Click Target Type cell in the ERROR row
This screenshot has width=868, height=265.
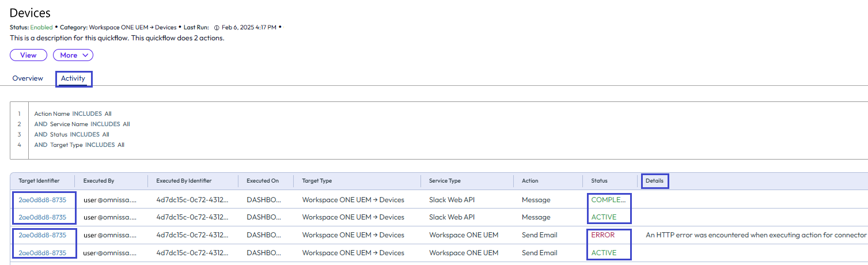pyautogui.click(x=353, y=235)
